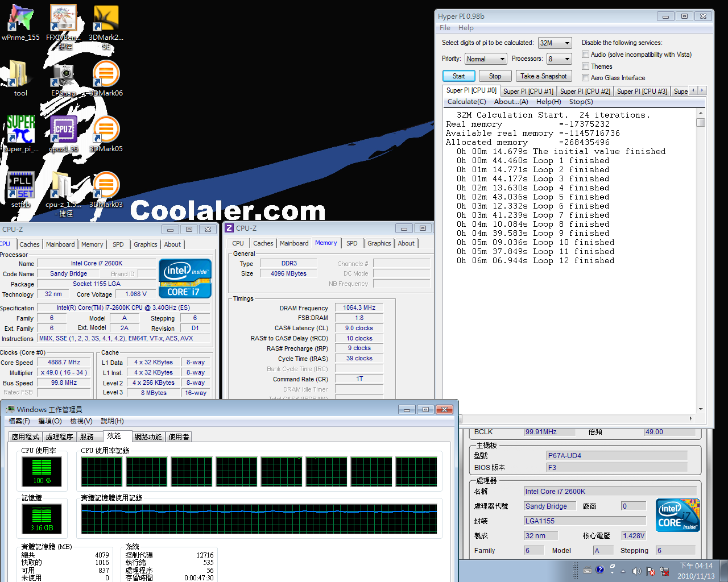Screen dimensions: 728x582
Task: Switch to Task Manager 網路功能 tab
Action: [x=148, y=437]
